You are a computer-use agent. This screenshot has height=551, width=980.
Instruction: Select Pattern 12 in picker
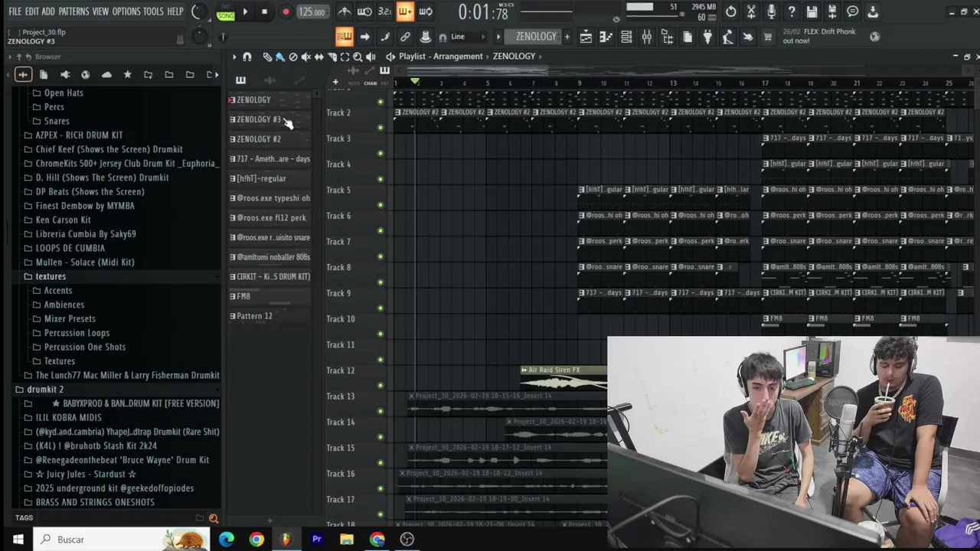pos(269,316)
